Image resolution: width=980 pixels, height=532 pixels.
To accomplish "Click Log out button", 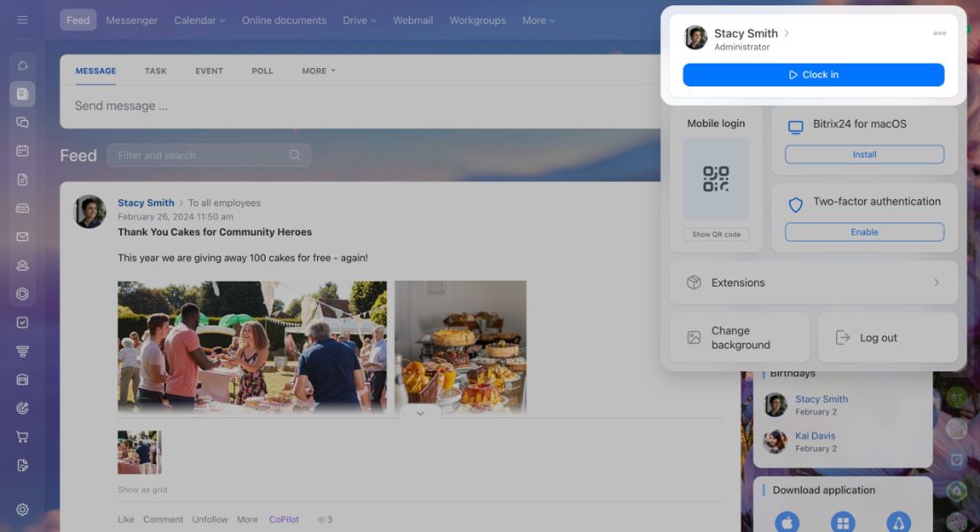I will pyautogui.click(x=887, y=338).
